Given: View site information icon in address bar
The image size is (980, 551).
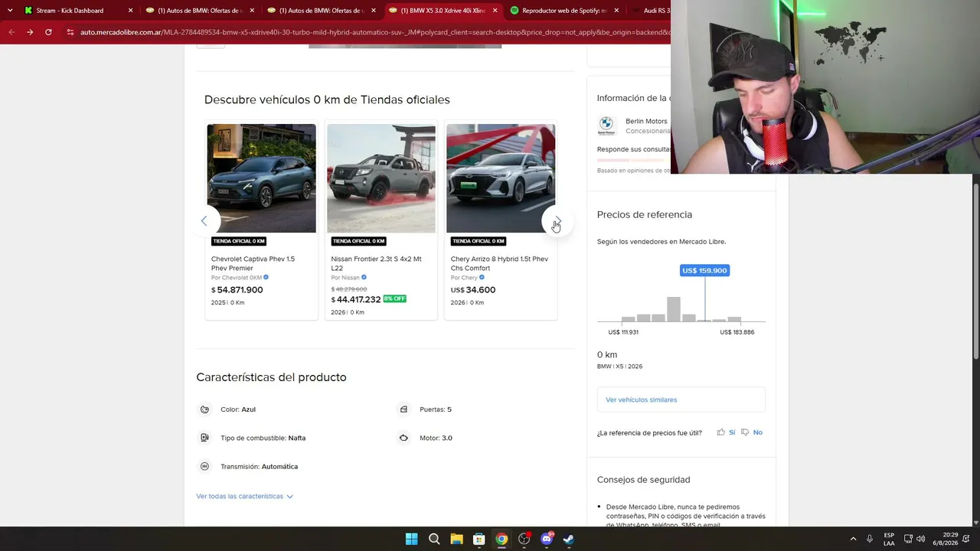Looking at the screenshot, I should tap(70, 32).
